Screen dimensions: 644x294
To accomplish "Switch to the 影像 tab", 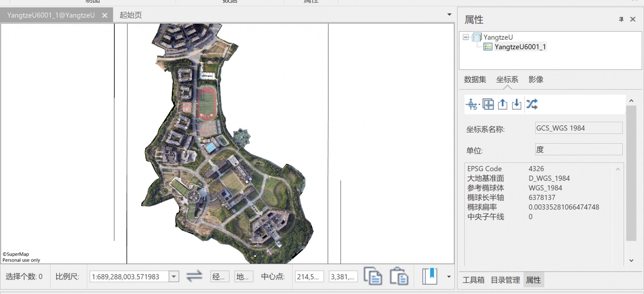I will (x=536, y=79).
